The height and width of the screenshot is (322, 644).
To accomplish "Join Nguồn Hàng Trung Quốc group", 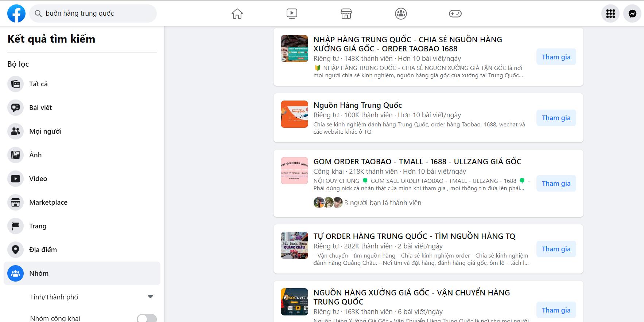I will 556,118.
